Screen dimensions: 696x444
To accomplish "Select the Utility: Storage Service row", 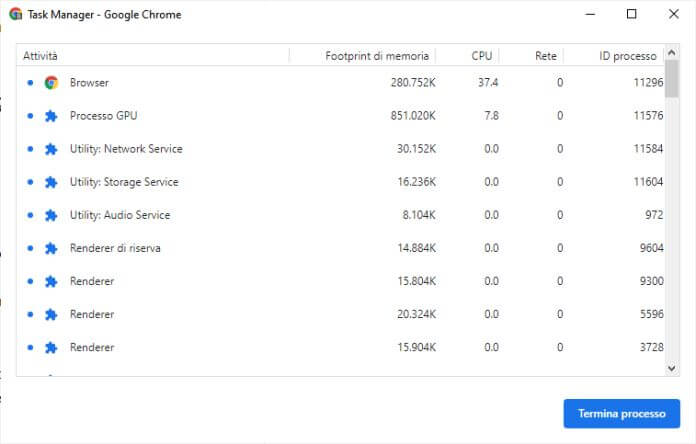I will click(341, 182).
